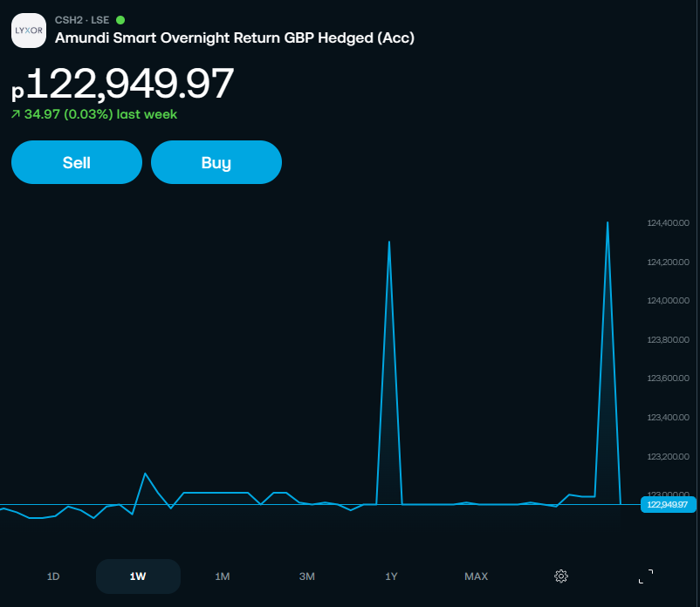Click the 123,200.00 axis label
700x607 pixels.
(x=668, y=457)
